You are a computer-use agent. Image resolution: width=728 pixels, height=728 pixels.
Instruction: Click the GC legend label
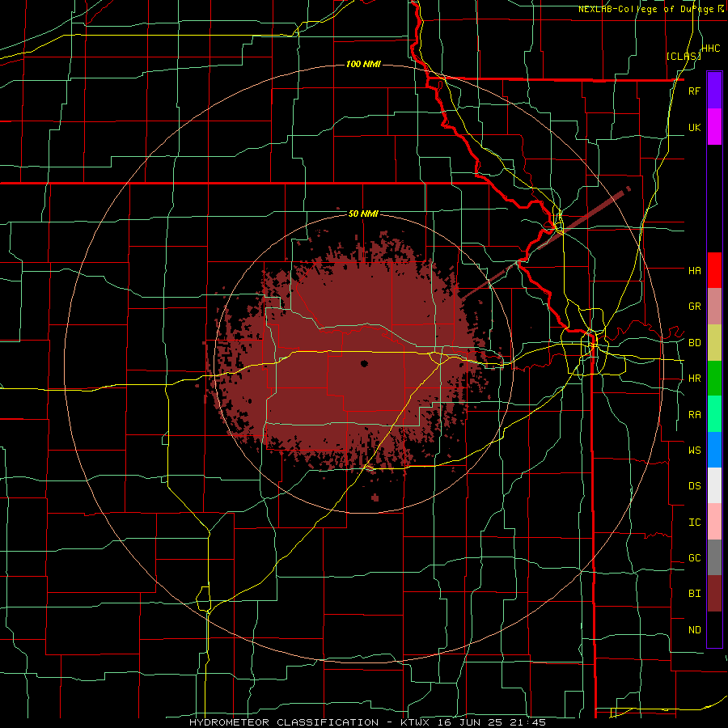(x=694, y=557)
